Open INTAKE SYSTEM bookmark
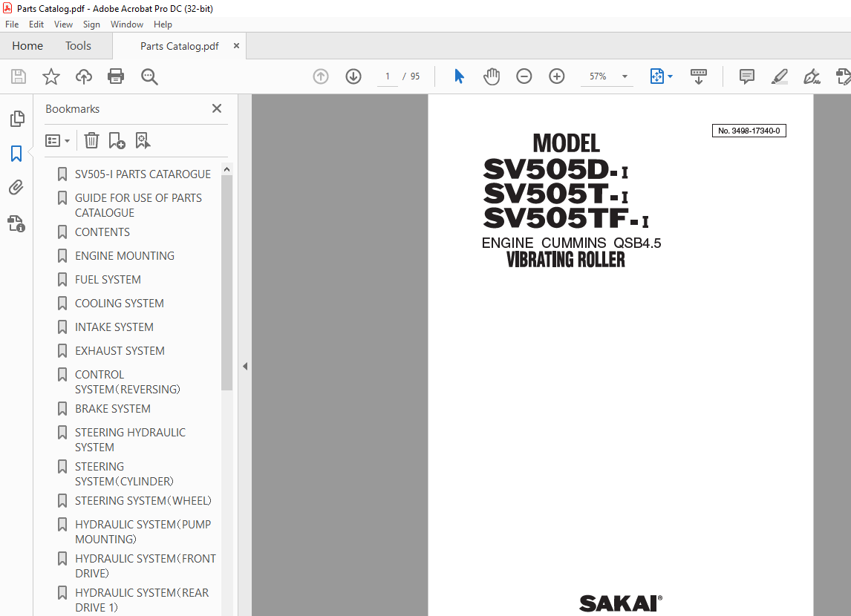851x616 pixels. (x=114, y=327)
